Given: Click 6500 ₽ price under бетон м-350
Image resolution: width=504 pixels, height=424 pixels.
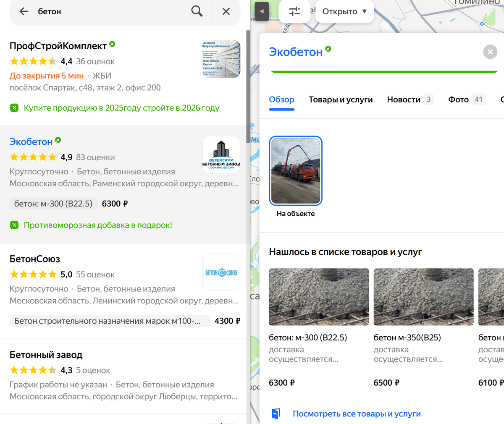Looking at the screenshot, I should (386, 383).
